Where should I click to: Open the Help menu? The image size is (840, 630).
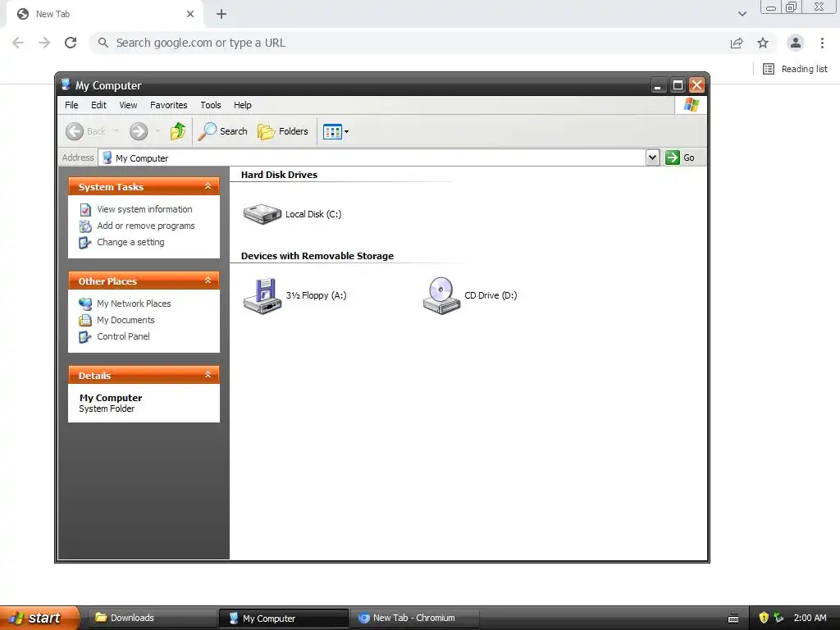tap(243, 105)
